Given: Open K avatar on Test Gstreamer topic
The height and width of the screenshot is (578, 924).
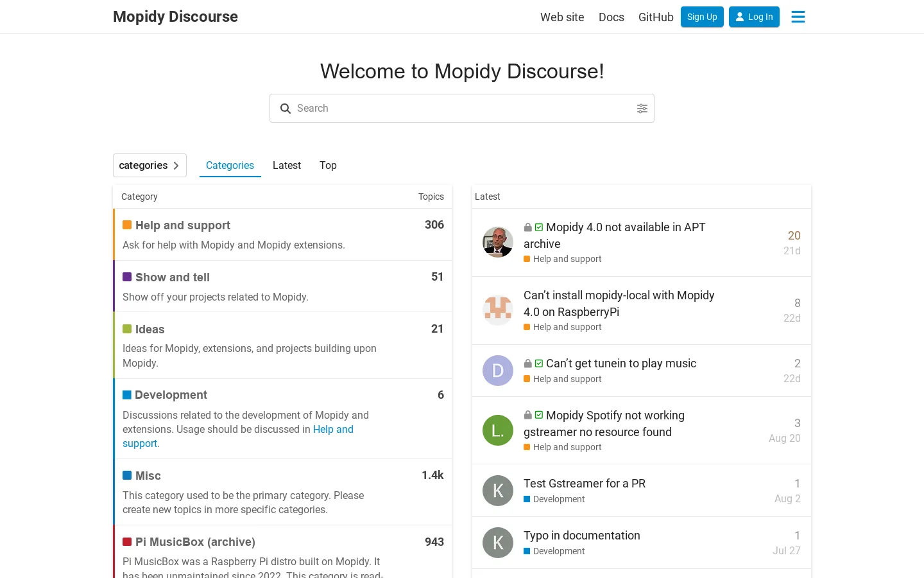Looking at the screenshot, I should (498, 491).
